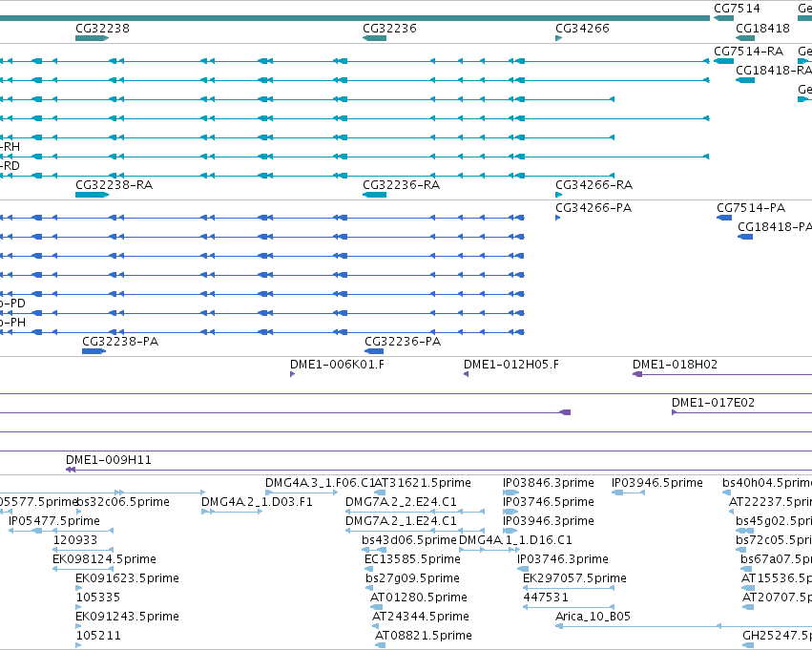Open the EC13585.5prime EST label
This screenshot has height=650, width=812.
[412, 559]
